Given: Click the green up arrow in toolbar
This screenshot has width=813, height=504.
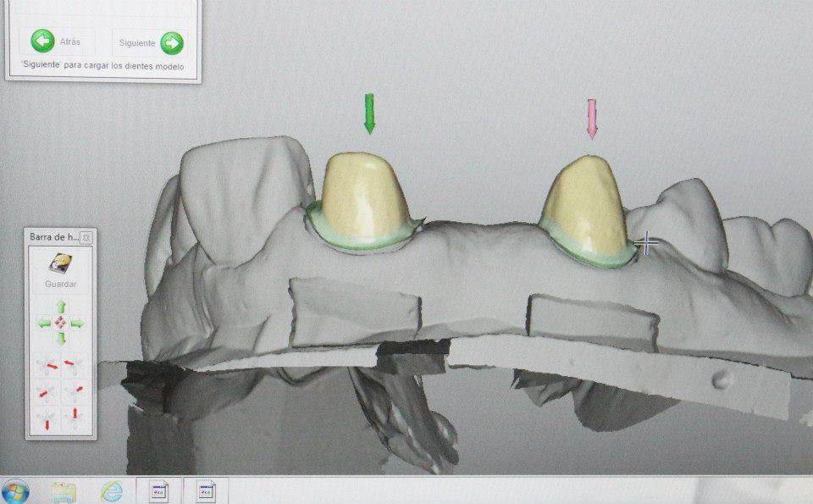Looking at the screenshot, I should click(61, 307).
